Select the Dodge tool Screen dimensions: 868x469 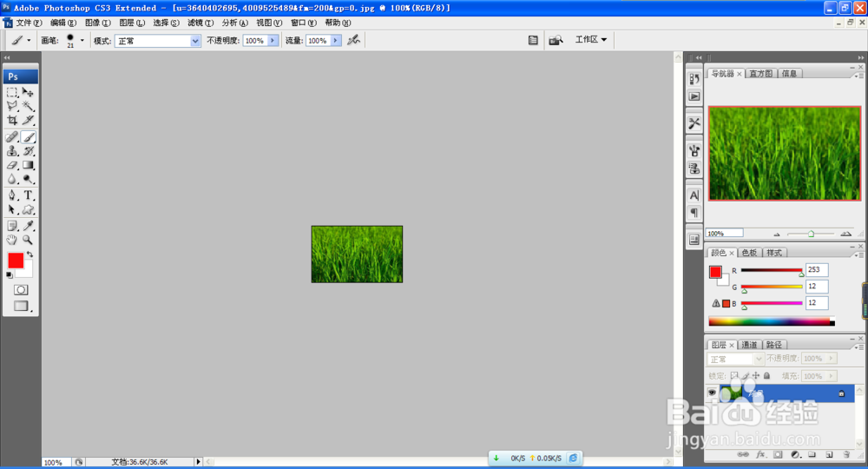(x=29, y=179)
